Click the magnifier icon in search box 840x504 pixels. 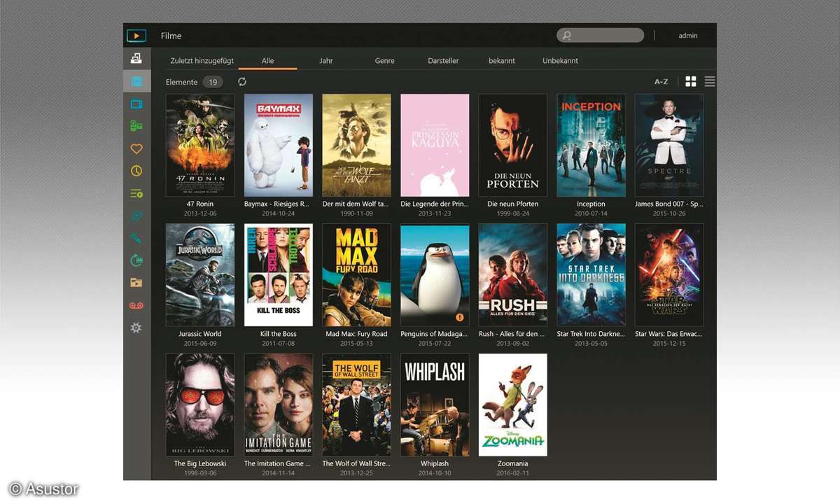point(567,36)
